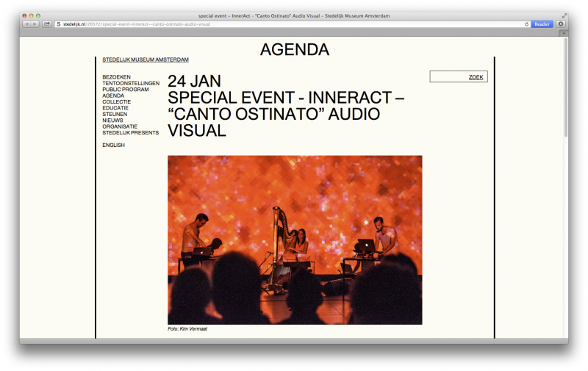Click the browser forward arrow button
The width and height of the screenshot is (588, 371).
coord(35,24)
